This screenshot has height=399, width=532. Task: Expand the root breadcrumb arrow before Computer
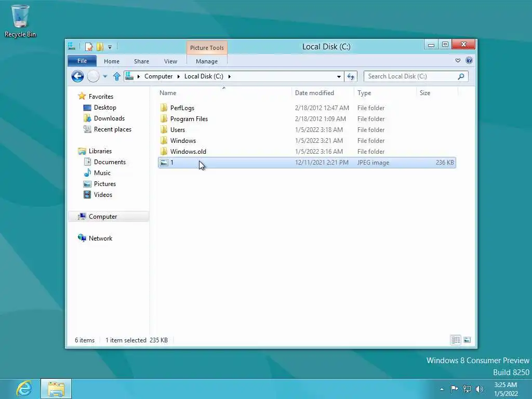tap(138, 76)
